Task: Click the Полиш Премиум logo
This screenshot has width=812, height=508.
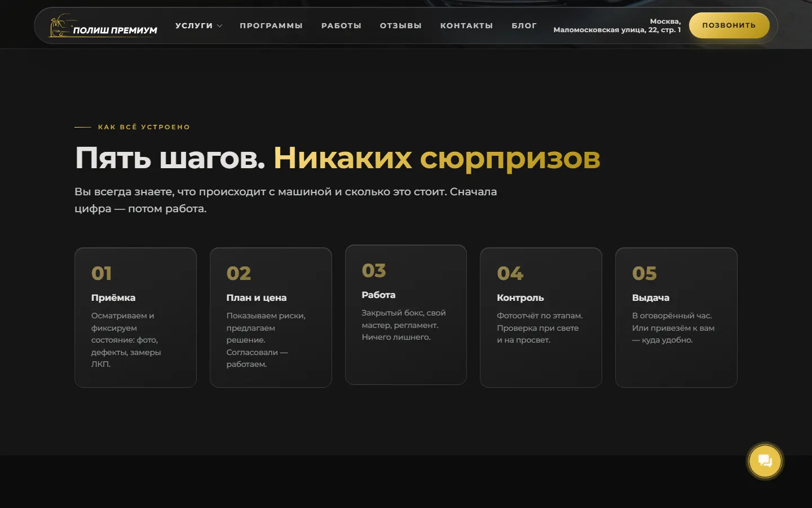Action: click(x=103, y=25)
